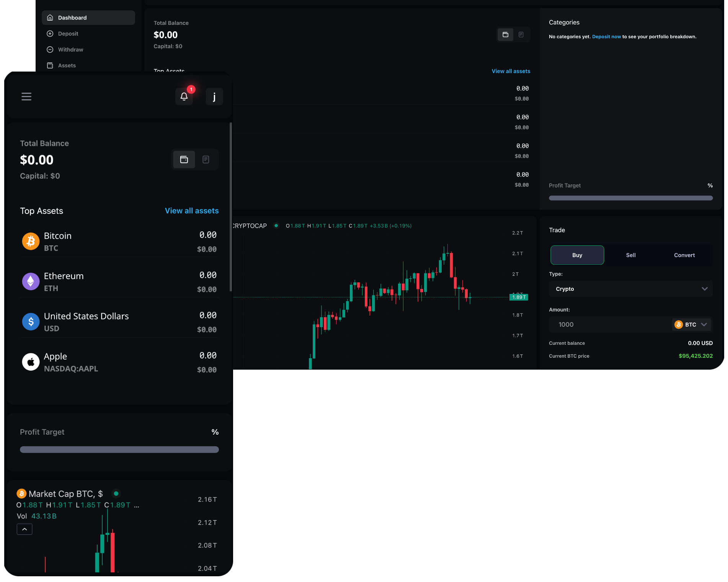Open the BTC currency selector

[x=691, y=324]
